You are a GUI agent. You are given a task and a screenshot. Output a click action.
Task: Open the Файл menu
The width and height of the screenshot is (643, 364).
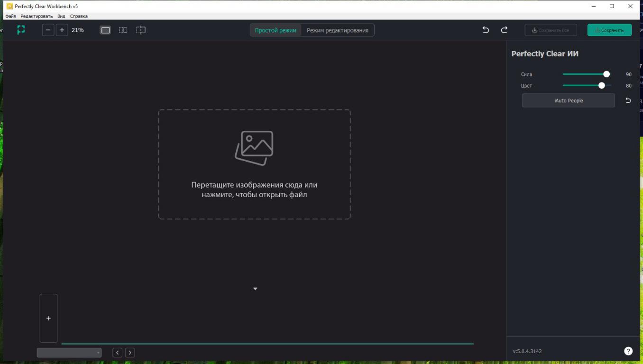10,16
